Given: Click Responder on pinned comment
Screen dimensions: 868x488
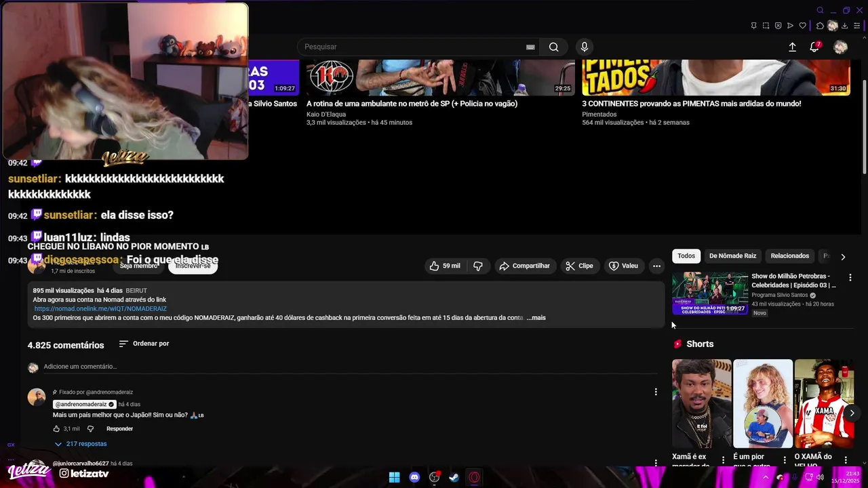Looking at the screenshot, I should [x=119, y=429].
